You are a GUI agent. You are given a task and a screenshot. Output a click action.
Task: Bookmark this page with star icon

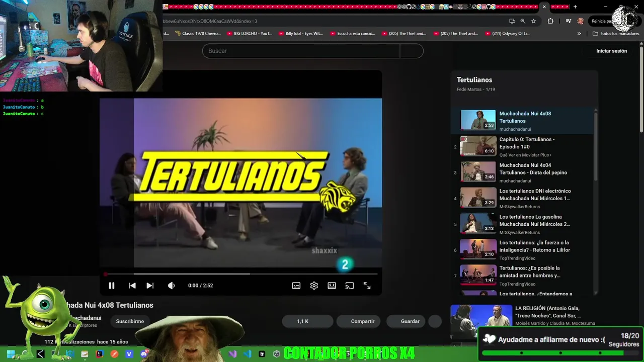[534, 21]
